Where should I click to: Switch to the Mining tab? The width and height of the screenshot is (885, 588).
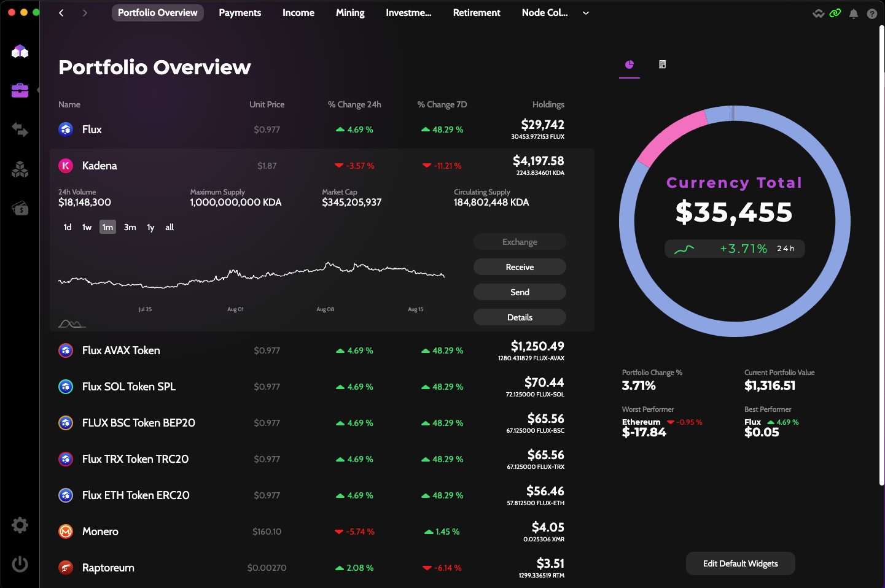click(350, 13)
